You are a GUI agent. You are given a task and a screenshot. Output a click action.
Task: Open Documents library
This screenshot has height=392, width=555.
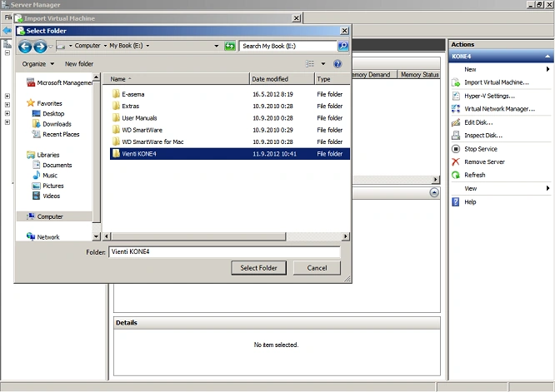coord(52,165)
